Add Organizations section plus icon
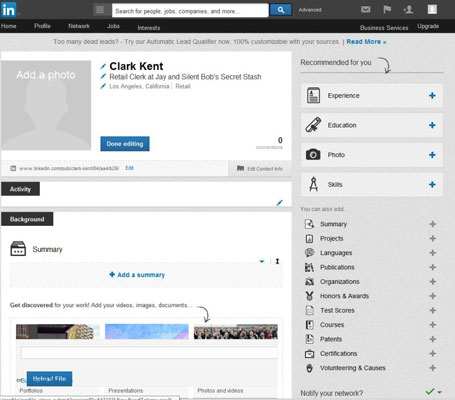 click(x=433, y=282)
